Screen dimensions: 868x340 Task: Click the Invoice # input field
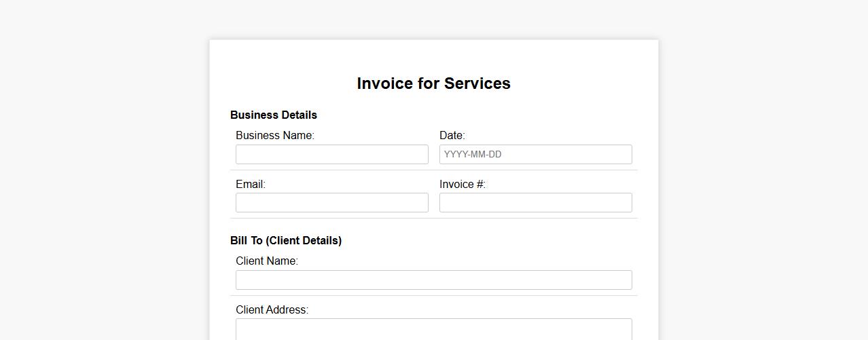pos(536,202)
